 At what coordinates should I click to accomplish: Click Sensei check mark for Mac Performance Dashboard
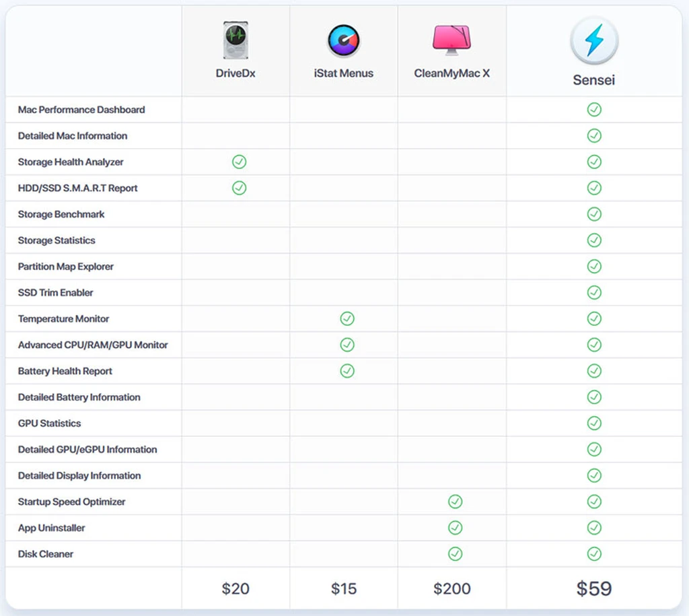(594, 110)
